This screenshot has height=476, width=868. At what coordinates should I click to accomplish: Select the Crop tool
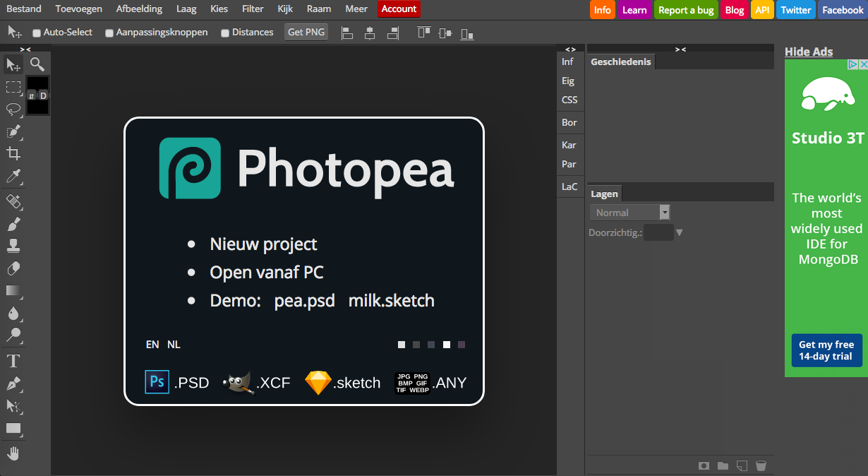coord(13,153)
